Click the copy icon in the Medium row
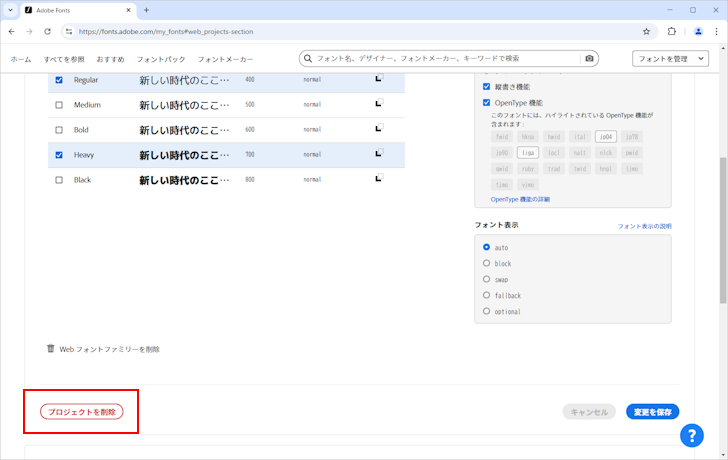The image size is (728, 460). click(x=379, y=103)
